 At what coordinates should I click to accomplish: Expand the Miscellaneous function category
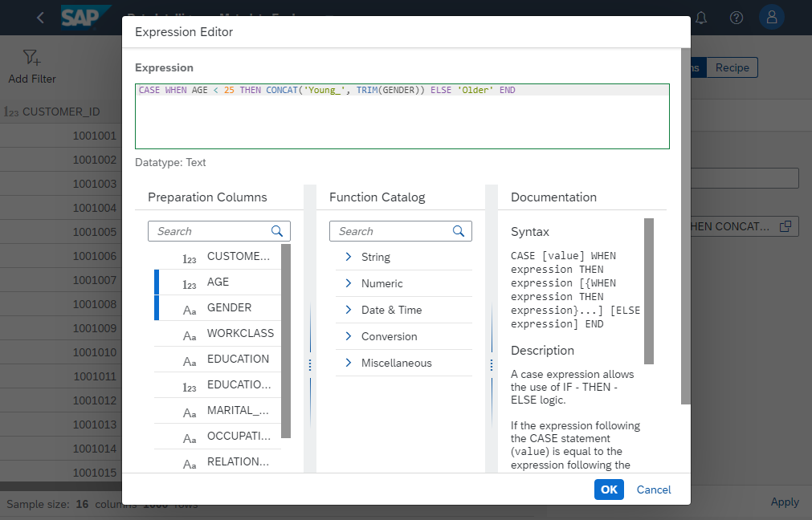[349, 363]
